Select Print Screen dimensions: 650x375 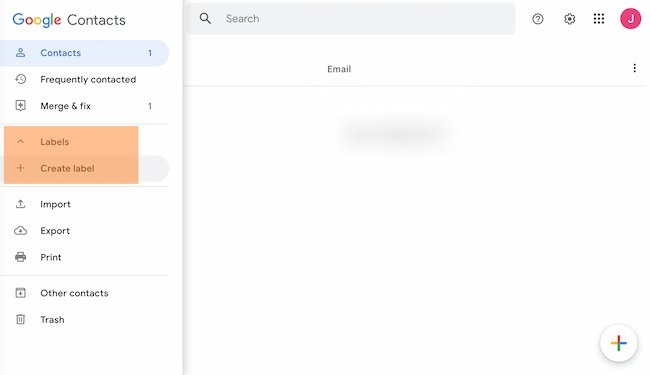click(x=85, y=257)
